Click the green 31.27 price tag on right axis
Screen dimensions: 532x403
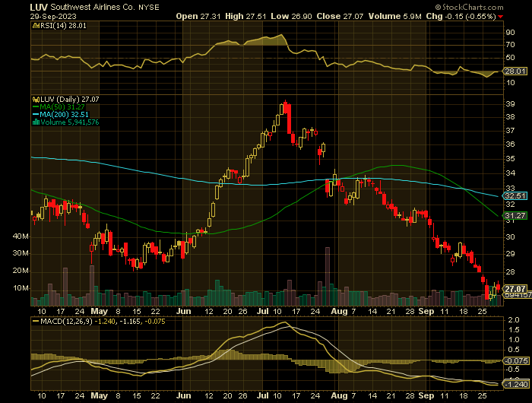(516, 217)
